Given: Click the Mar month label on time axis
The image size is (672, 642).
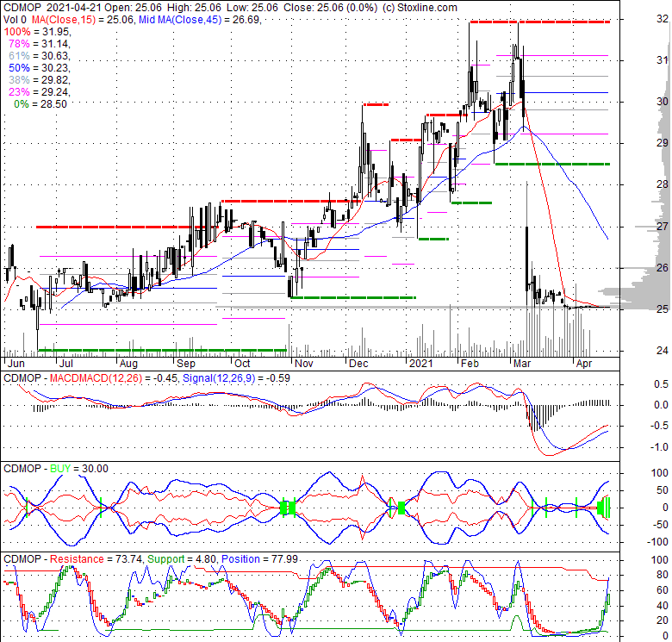Looking at the screenshot, I should 522,364.
